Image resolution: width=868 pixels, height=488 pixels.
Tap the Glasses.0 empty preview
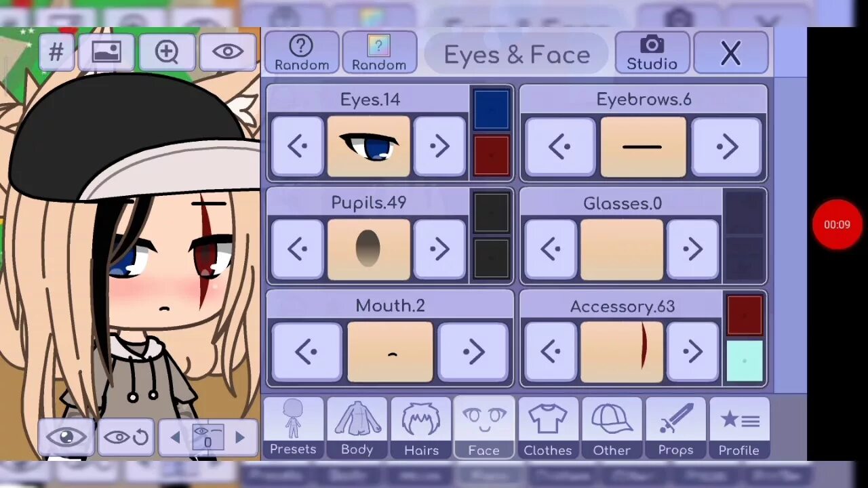(622, 249)
